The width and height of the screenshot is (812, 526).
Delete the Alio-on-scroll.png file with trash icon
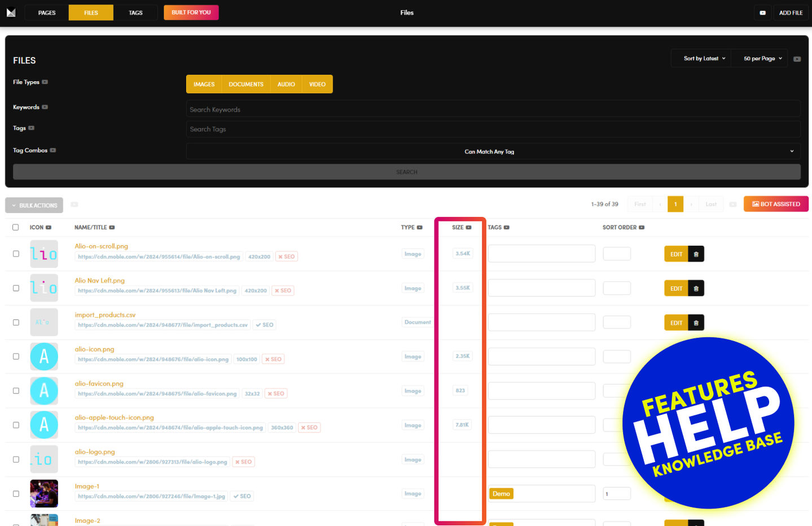(696, 254)
